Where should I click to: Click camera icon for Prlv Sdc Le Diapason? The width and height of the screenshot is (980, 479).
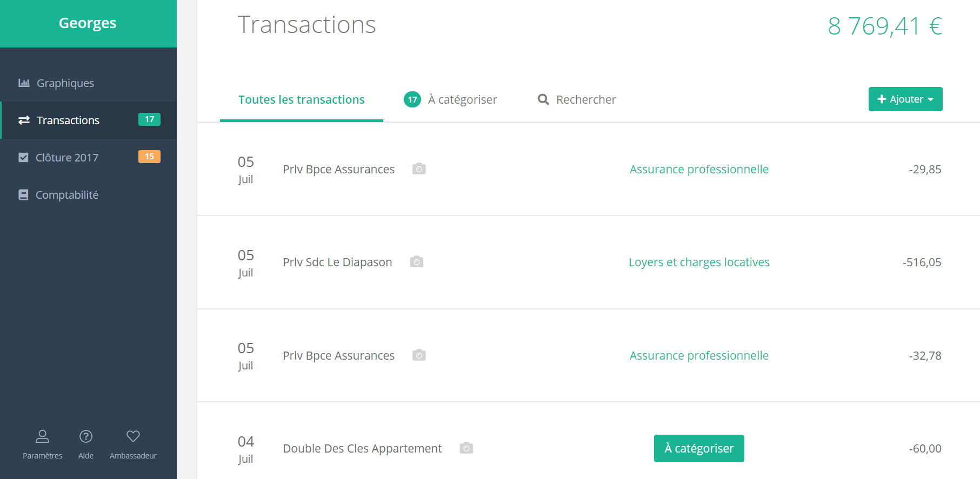coord(416,262)
